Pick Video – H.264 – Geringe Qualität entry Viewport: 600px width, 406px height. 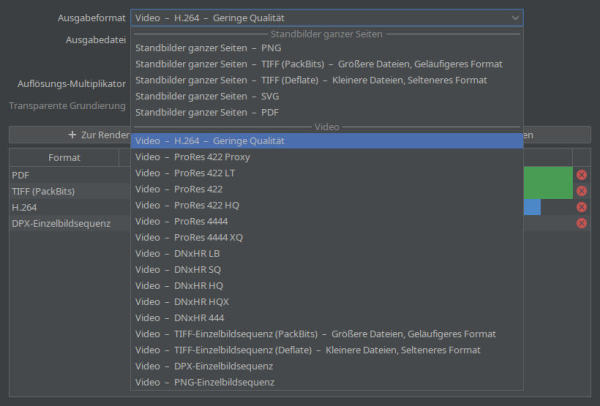tap(327, 141)
